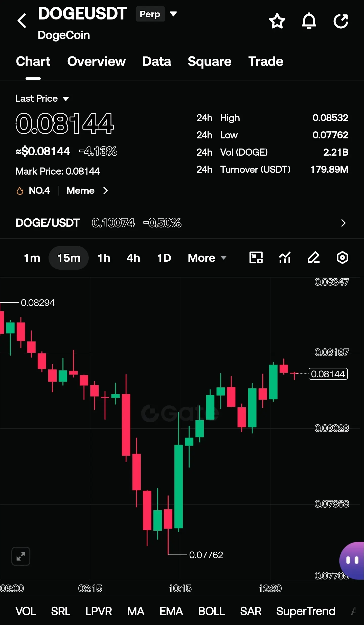This screenshot has height=625, width=364.
Task: Open the Perp contract type dropdown
Action: click(156, 14)
